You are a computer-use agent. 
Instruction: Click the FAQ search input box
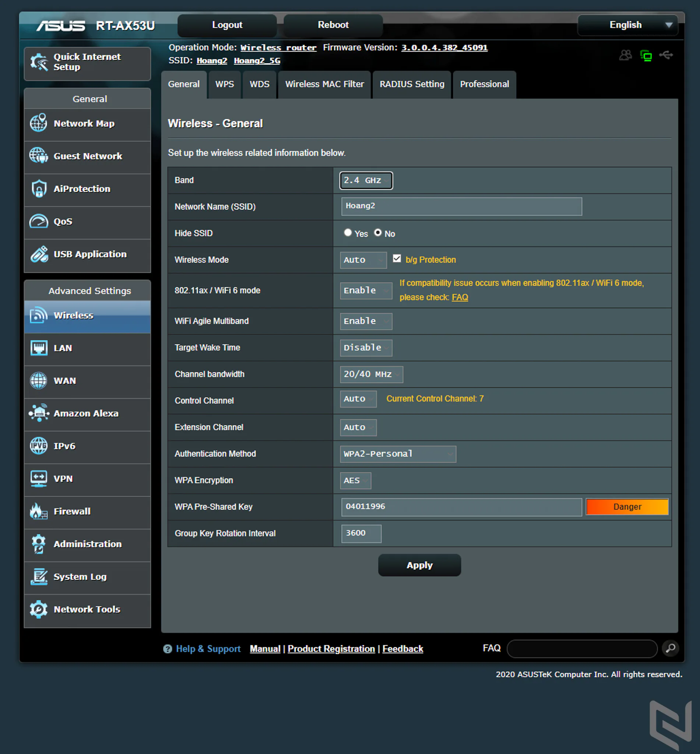582,649
